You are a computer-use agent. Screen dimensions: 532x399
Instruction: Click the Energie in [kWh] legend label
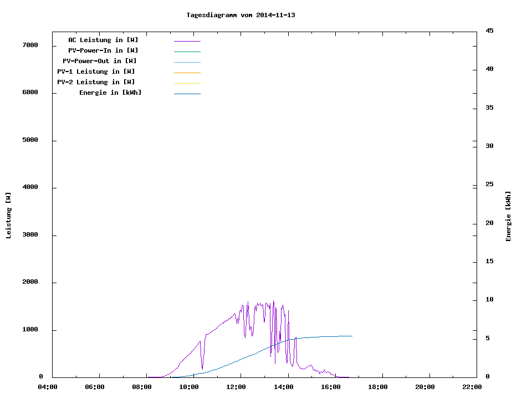pyautogui.click(x=110, y=93)
